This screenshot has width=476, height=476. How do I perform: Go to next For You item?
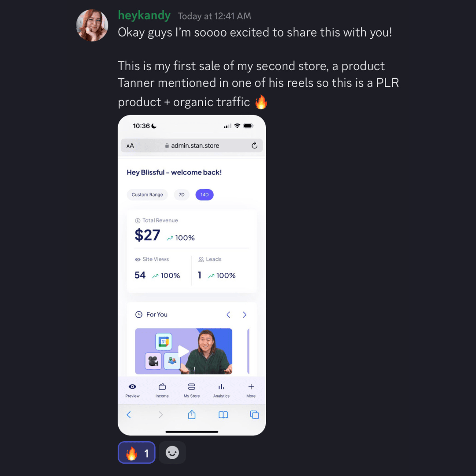[x=244, y=315]
